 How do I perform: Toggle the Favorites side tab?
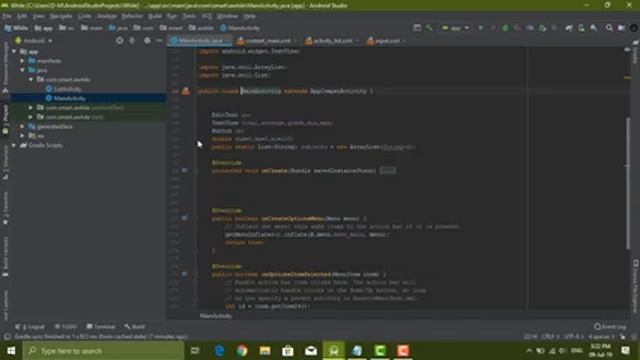(5, 208)
